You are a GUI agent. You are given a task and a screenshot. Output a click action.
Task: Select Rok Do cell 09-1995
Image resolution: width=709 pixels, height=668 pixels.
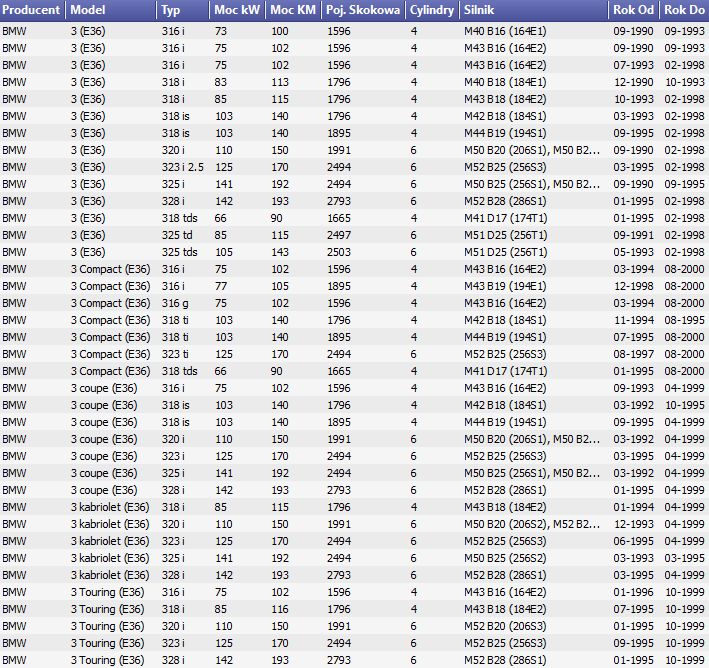[x=684, y=185]
